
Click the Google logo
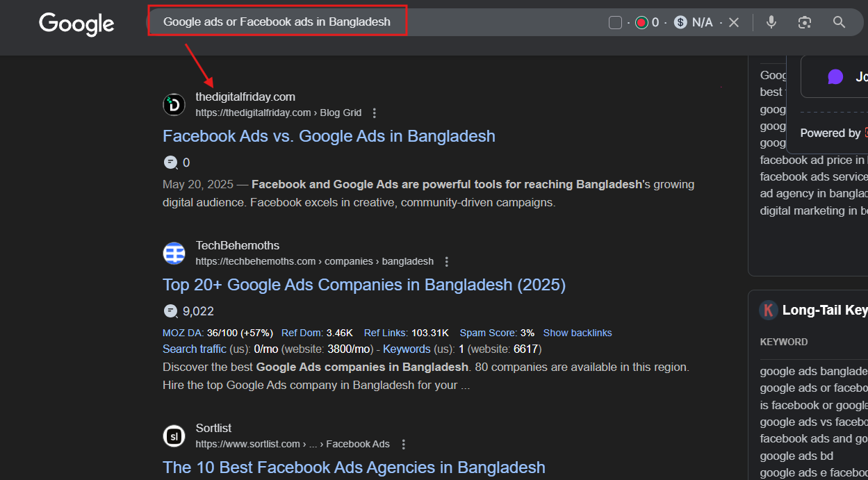coord(76,24)
